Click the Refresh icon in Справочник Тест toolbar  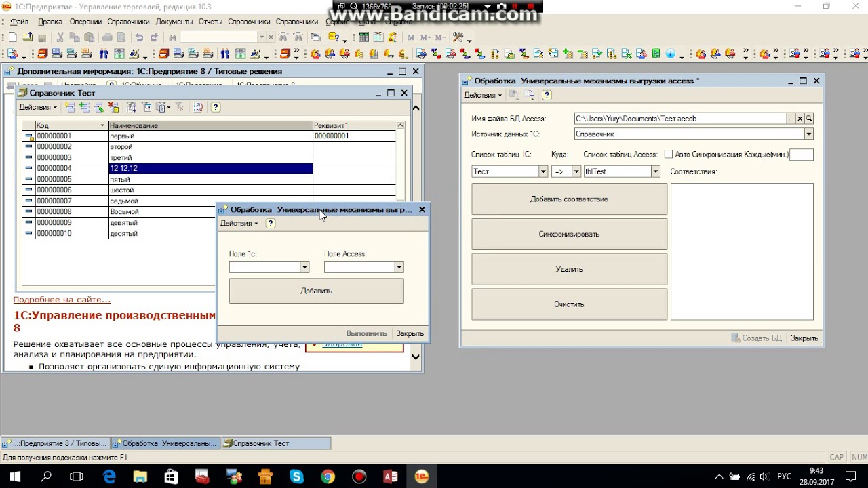pos(199,107)
